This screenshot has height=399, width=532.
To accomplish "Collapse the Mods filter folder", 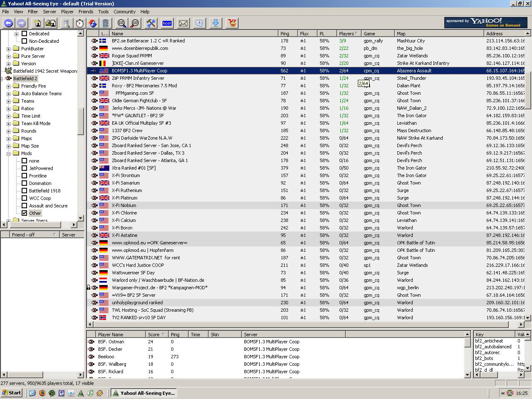I will tap(9, 153).
